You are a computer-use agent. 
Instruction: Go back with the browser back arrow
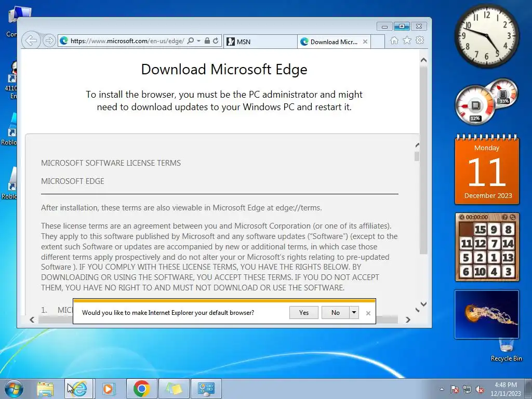pos(31,41)
